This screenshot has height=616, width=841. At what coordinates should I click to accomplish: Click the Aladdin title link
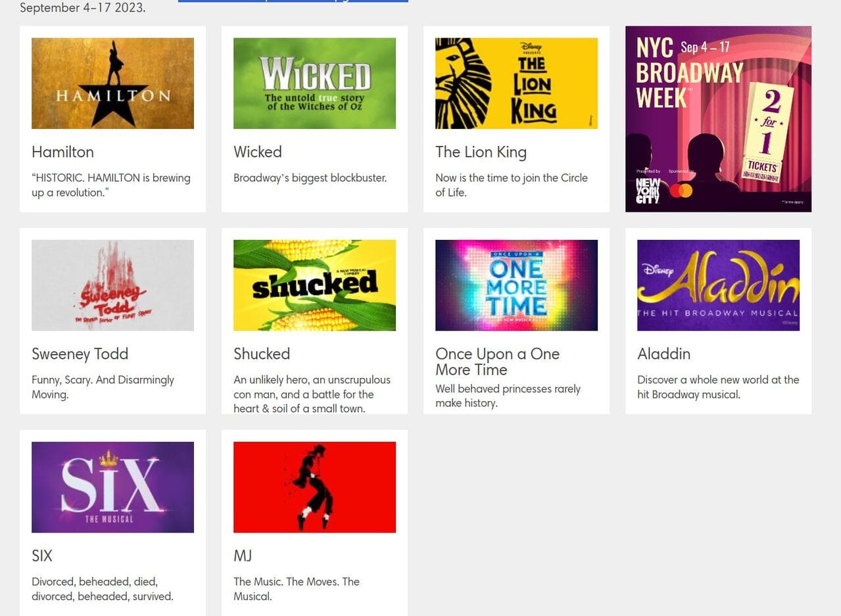tap(663, 354)
